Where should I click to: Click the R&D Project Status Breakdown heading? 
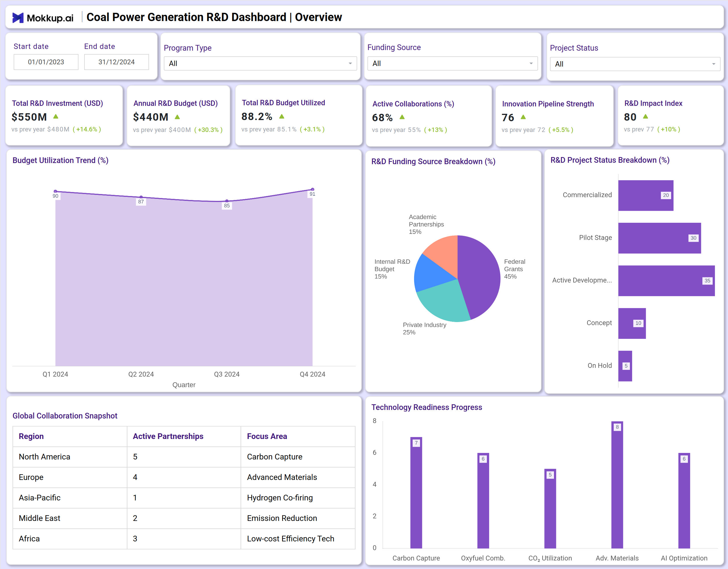click(x=610, y=160)
